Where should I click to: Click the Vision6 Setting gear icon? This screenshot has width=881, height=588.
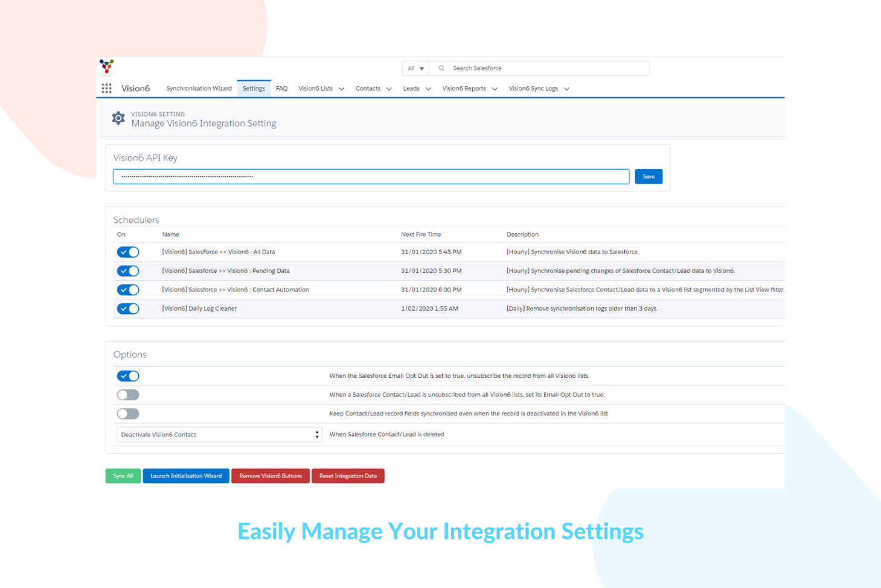pyautogui.click(x=118, y=118)
